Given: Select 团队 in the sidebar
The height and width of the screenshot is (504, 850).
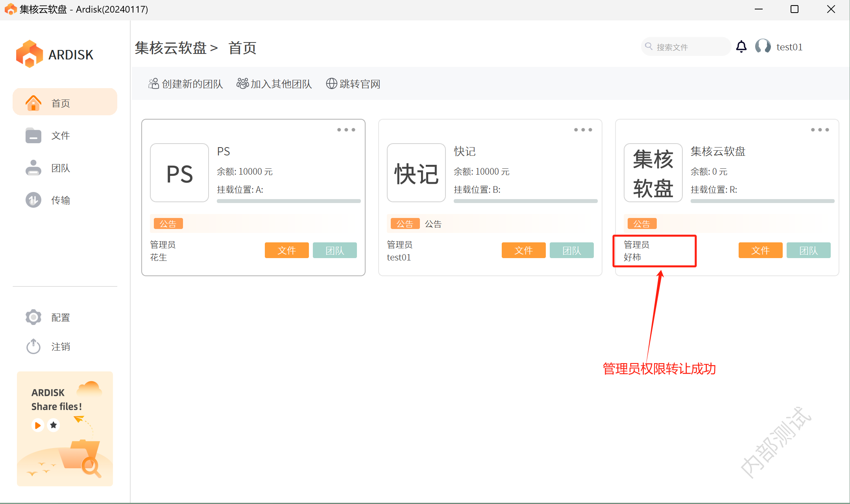Looking at the screenshot, I should (60, 168).
